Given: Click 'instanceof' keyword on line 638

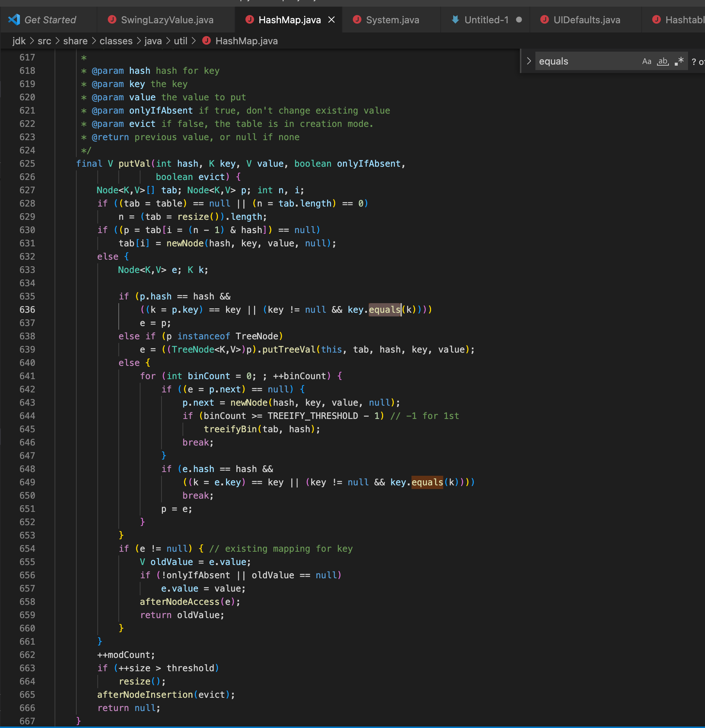Looking at the screenshot, I should click(x=204, y=336).
